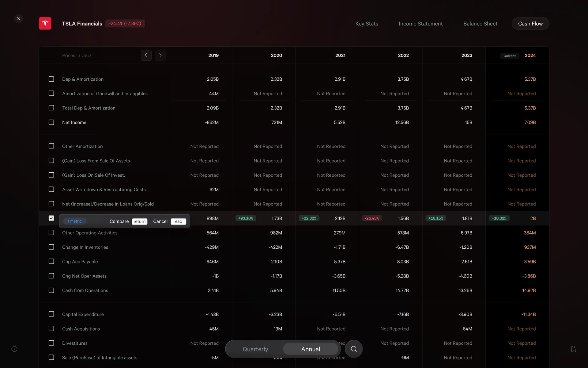Open the Income Statement tab
Image resolution: width=588 pixels, height=368 pixels.
(420, 24)
